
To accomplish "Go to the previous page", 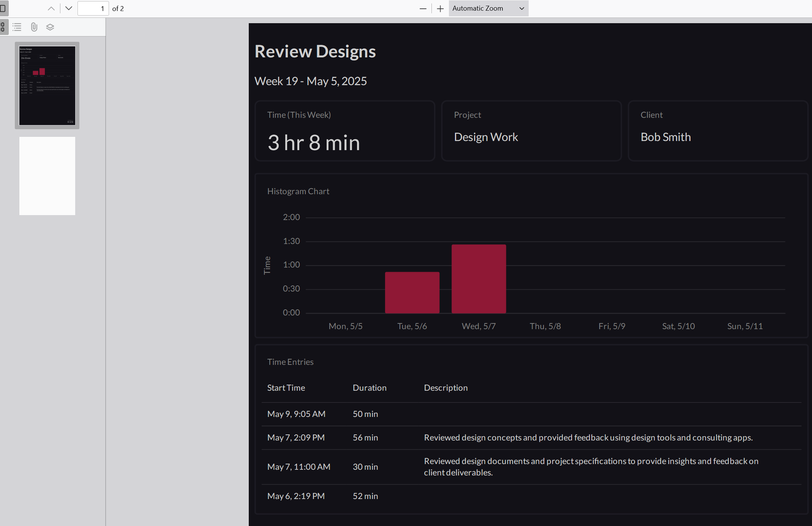I will click(x=51, y=8).
